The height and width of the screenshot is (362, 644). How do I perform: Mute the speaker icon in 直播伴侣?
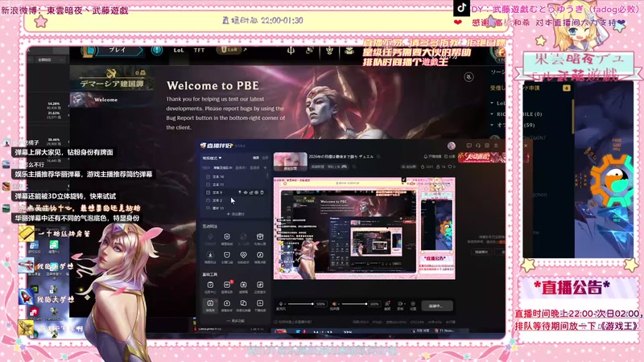(x=334, y=304)
